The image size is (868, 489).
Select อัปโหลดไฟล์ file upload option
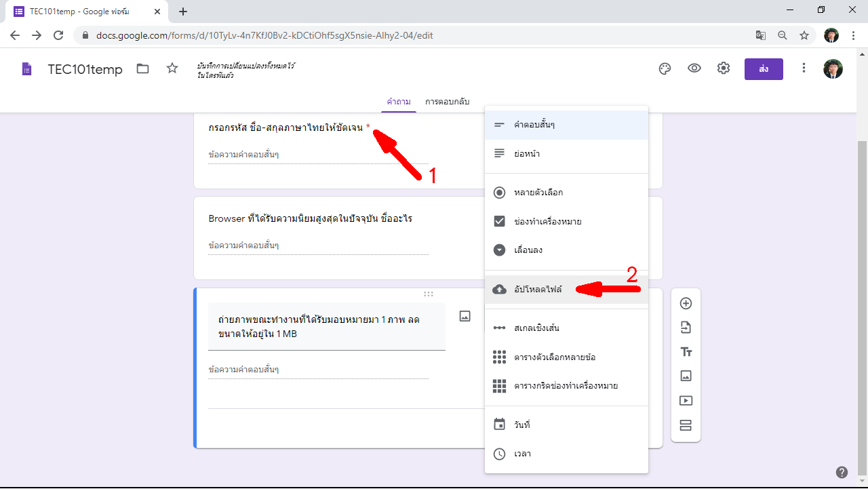(537, 290)
